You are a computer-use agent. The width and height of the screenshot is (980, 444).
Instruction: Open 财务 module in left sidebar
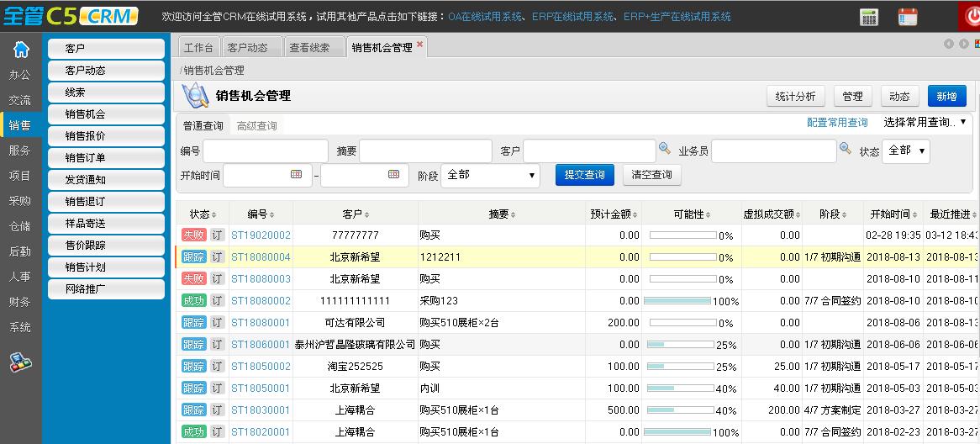click(x=19, y=302)
